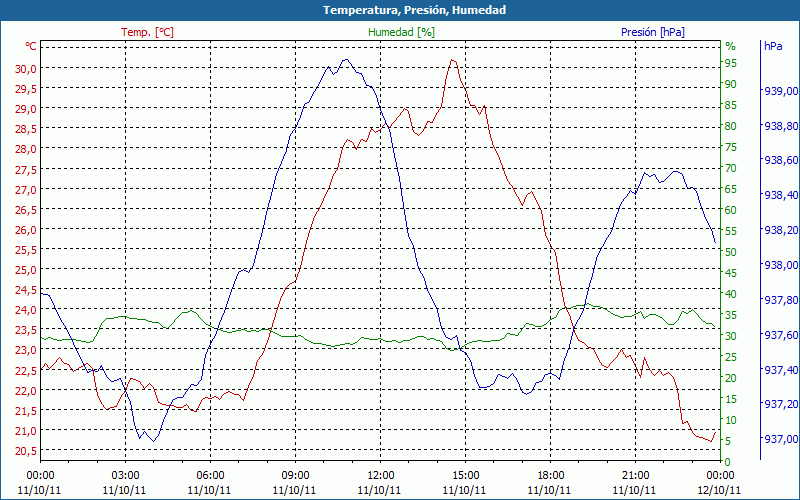Click the 30 humidity axis value
This screenshot has width=800, height=500.
pyautogui.click(x=731, y=336)
